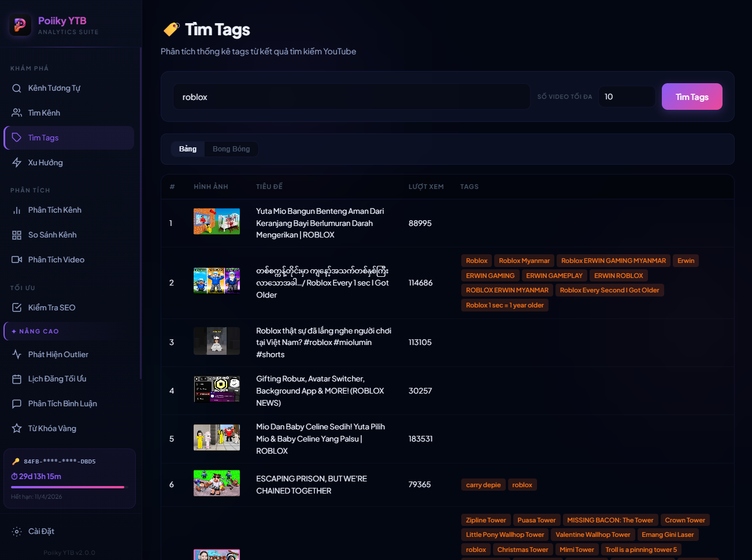Open thumbnail of ESCAPING PRISON video
This screenshot has height=560, width=752.
coord(217,484)
